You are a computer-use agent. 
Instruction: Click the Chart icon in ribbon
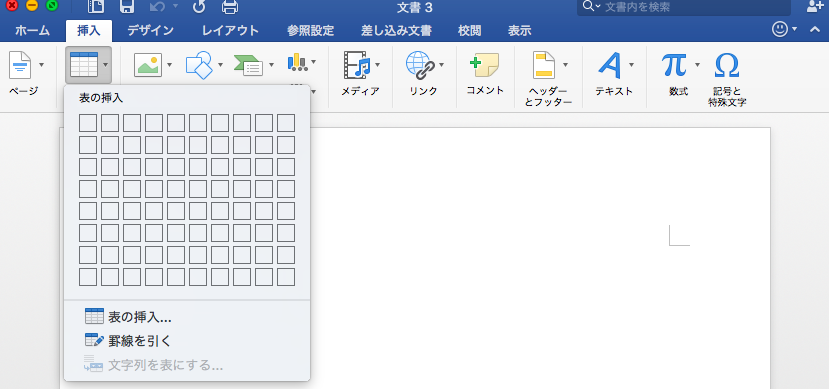(x=297, y=62)
